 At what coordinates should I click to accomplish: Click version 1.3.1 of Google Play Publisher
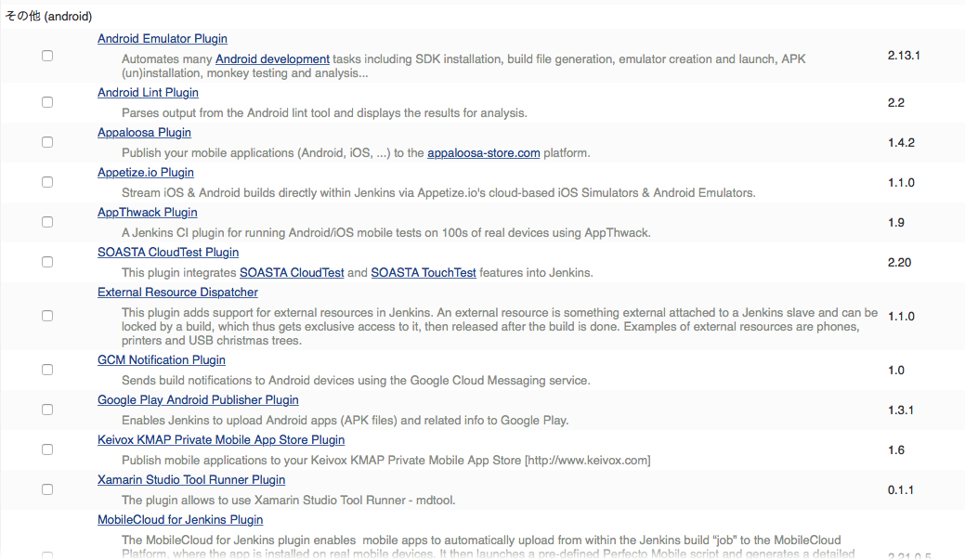tap(900, 410)
